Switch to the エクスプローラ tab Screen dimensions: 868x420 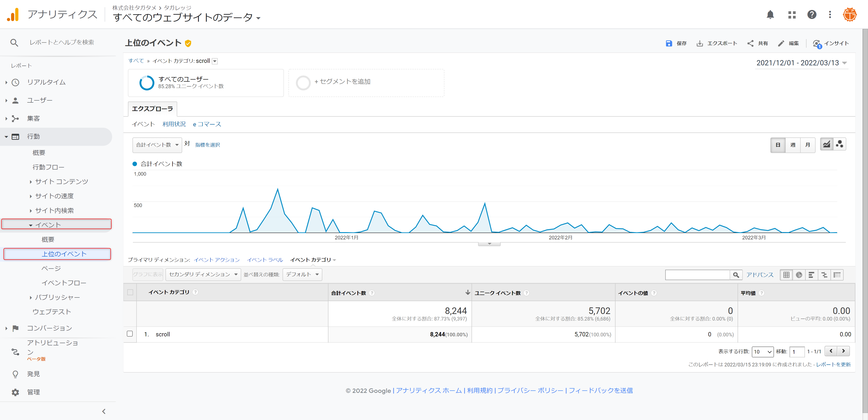(x=152, y=109)
